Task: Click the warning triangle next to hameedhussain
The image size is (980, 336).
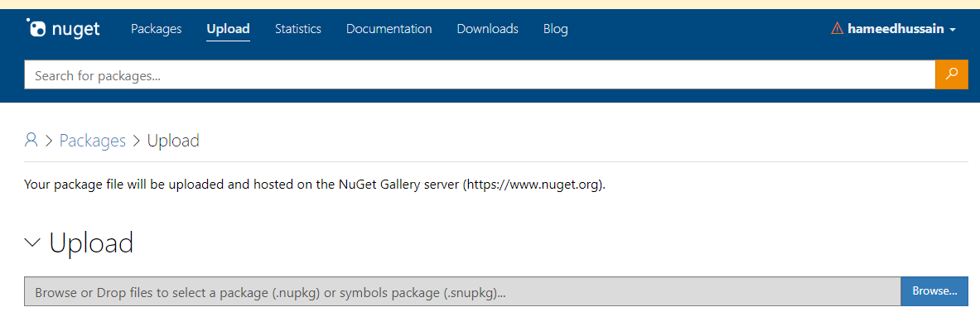Action: tap(837, 28)
